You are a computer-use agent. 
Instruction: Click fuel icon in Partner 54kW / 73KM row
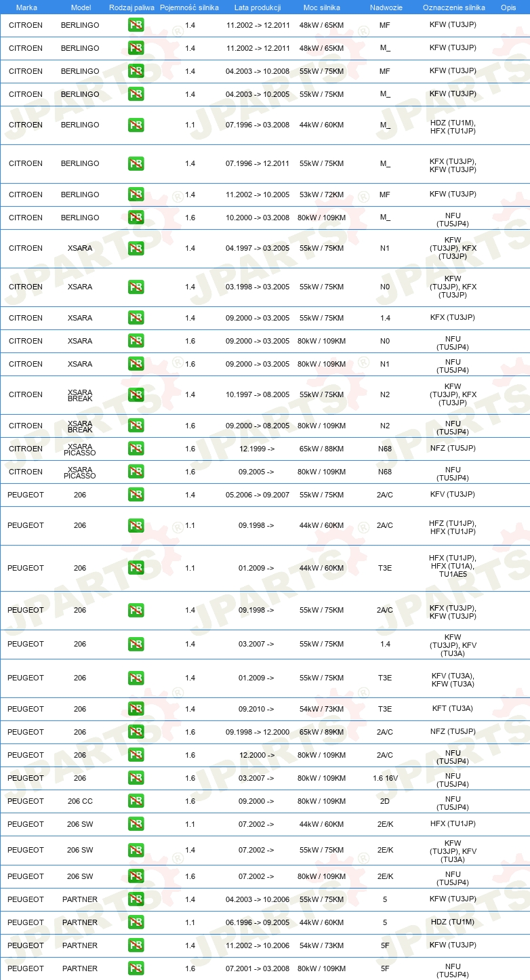tap(136, 945)
